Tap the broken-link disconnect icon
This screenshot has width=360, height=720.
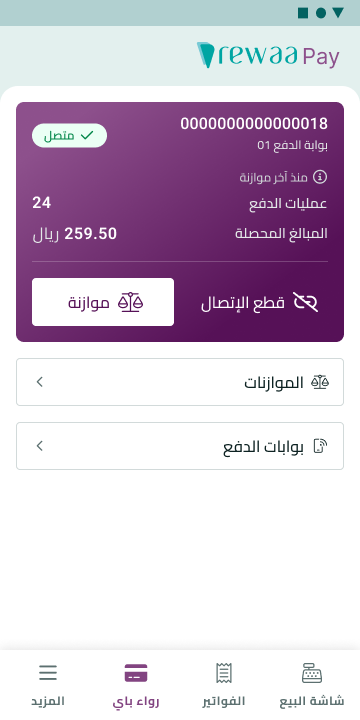[305, 302]
